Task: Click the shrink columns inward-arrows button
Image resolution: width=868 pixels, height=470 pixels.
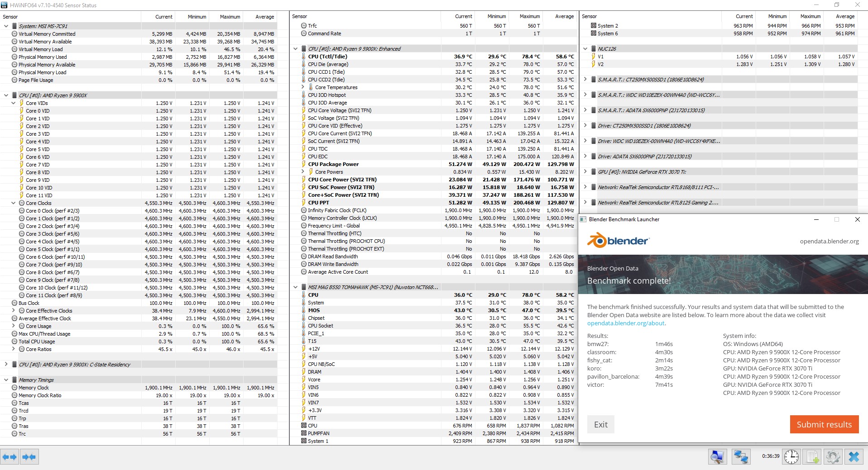Action: pos(29,457)
